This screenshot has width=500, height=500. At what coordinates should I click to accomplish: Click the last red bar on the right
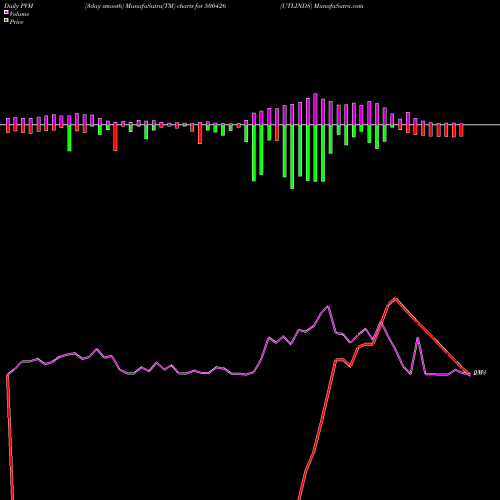tap(461, 130)
